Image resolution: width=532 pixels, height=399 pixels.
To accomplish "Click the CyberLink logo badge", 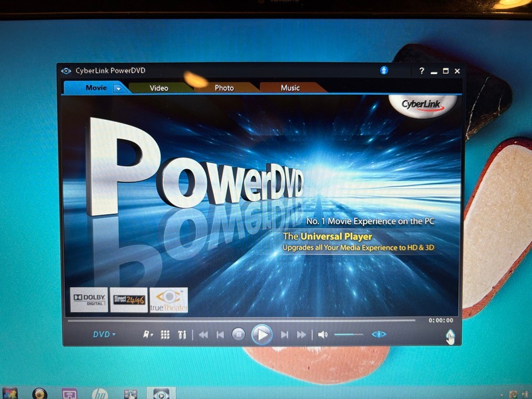I will [422, 105].
